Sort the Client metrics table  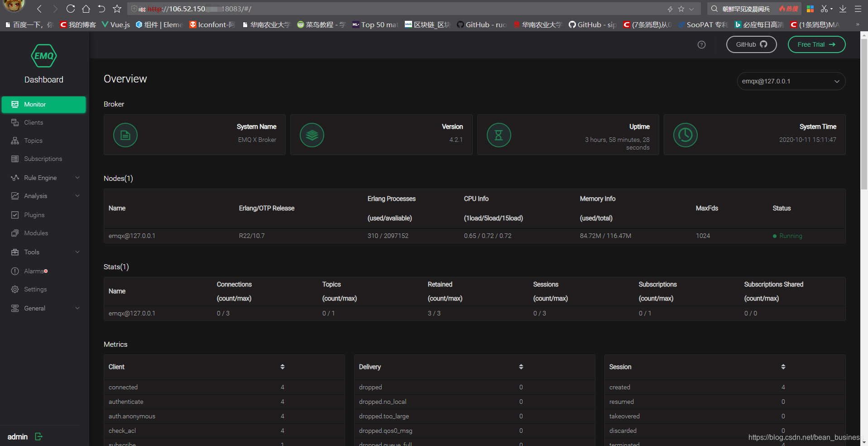click(x=283, y=367)
